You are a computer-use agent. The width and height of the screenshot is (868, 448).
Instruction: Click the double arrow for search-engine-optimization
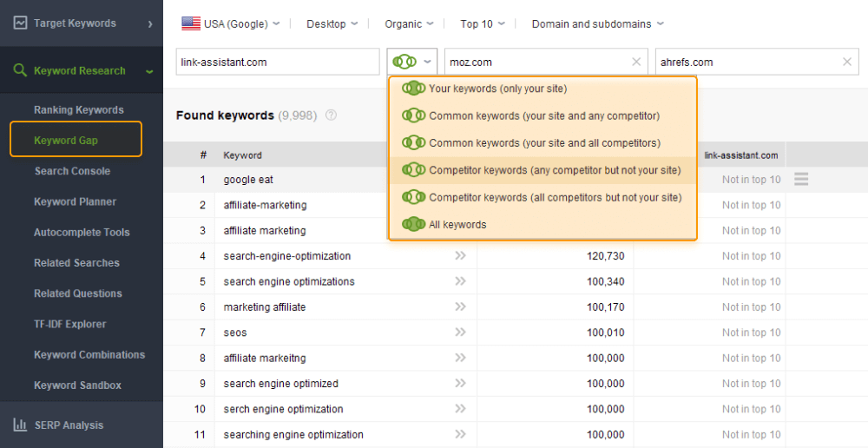point(461,255)
